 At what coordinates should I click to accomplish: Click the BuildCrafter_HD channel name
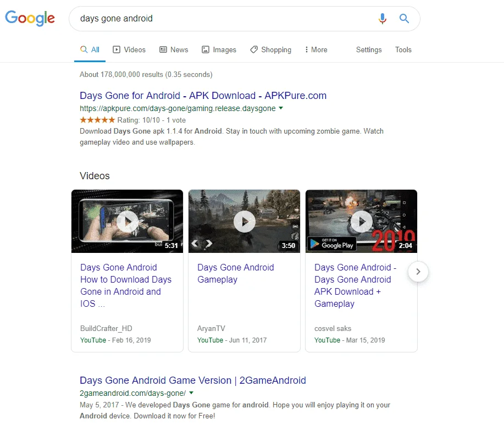[x=106, y=328]
